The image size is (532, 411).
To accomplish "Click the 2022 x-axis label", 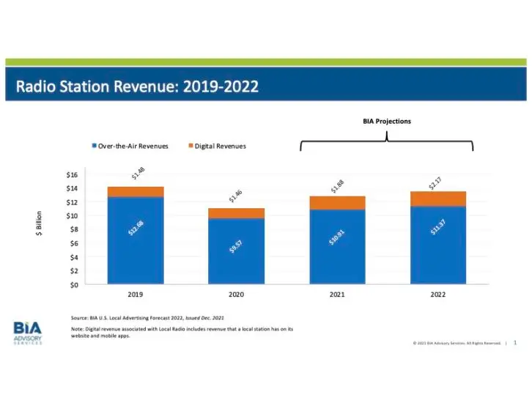I will (438, 295).
